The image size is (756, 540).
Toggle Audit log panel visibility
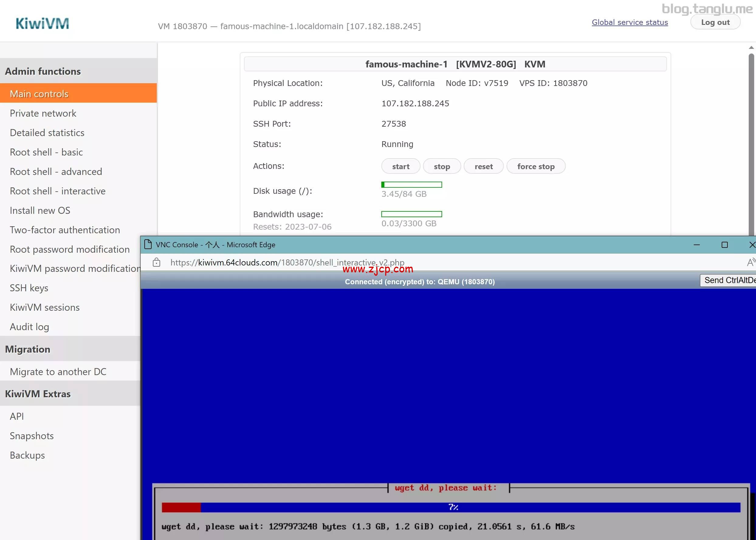click(x=29, y=326)
